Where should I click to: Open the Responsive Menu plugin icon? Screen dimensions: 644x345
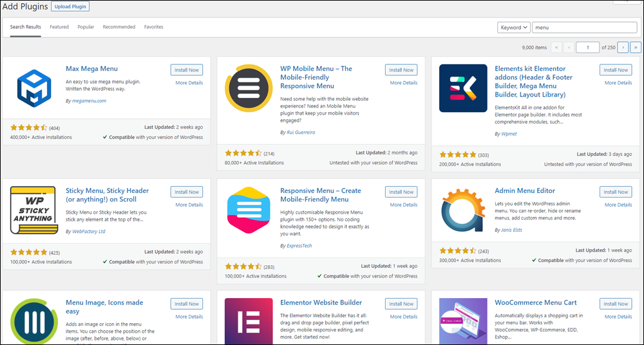pos(249,210)
